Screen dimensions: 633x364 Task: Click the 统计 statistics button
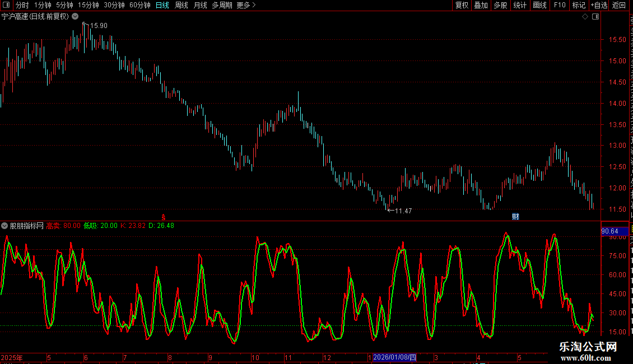[x=519, y=5]
